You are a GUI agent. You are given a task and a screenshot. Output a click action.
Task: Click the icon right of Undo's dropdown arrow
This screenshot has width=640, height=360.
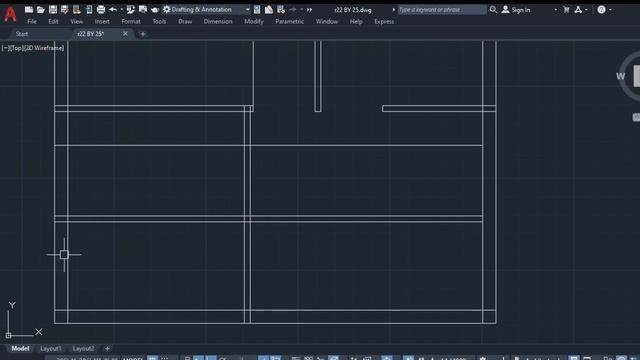[x=131, y=9]
